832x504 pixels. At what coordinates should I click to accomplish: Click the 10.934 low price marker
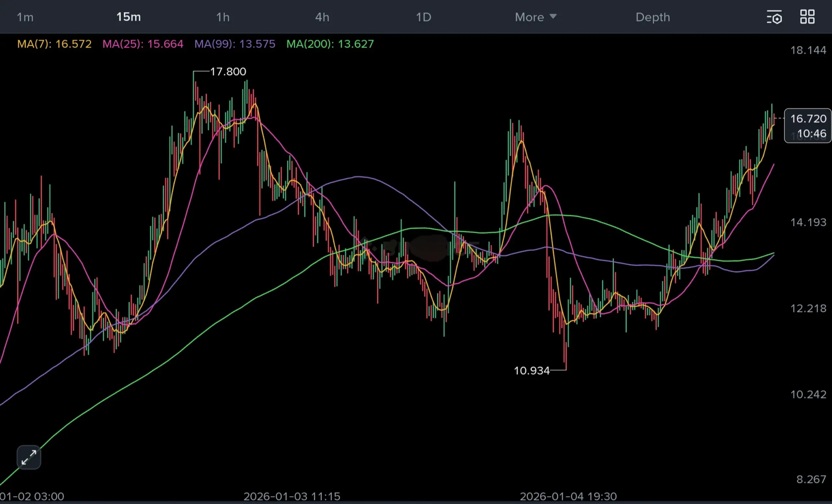531,371
